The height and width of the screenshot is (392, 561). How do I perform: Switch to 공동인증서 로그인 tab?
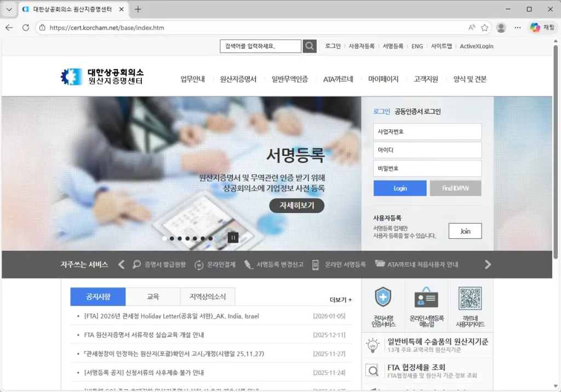pos(417,111)
